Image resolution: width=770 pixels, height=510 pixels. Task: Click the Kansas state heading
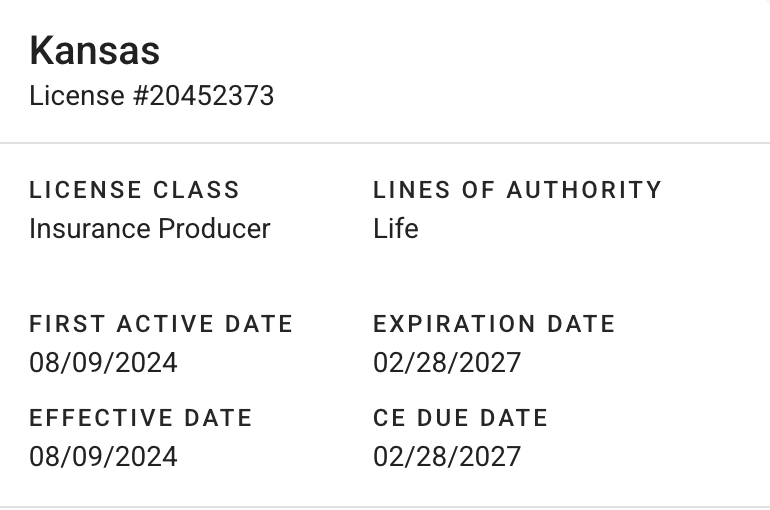pyautogui.click(x=94, y=51)
